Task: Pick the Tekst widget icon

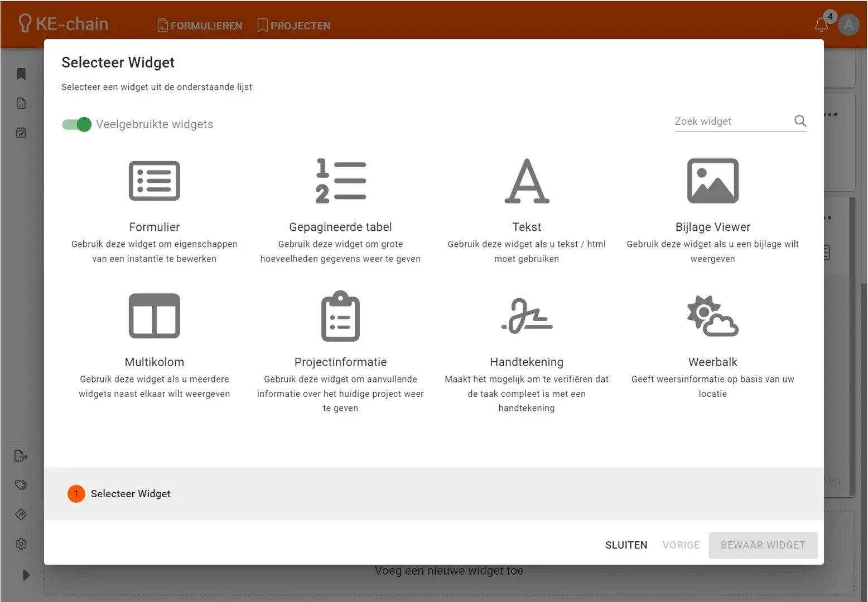Action: (x=527, y=181)
